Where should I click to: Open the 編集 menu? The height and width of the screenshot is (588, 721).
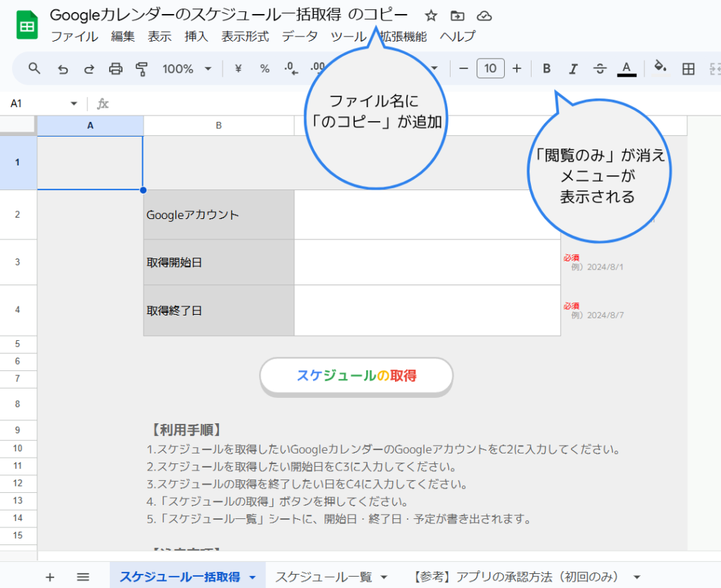point(123,37)
